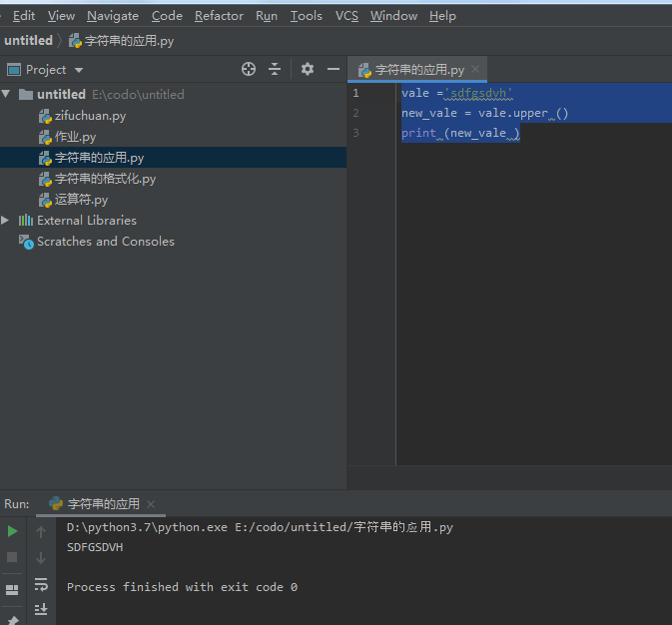Select 作业.py in project tree
Screen dimensions: 672x625
pyautogui.click(x=67, y=137)
